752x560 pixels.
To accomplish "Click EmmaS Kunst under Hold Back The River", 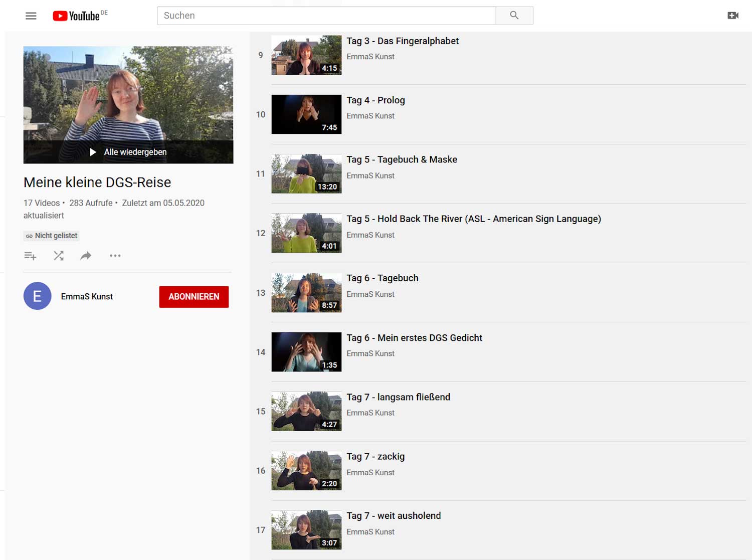I will (370, 235).
